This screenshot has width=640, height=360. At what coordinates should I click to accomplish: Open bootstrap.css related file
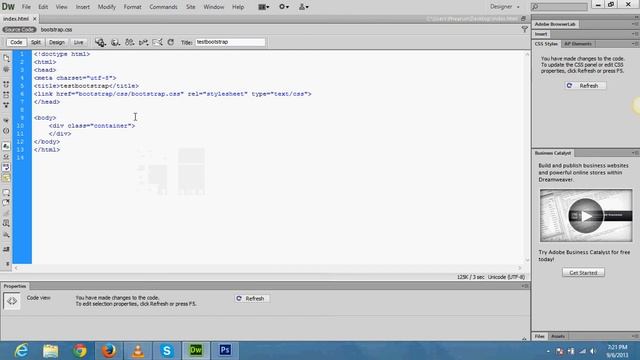(x=56, y=29)
